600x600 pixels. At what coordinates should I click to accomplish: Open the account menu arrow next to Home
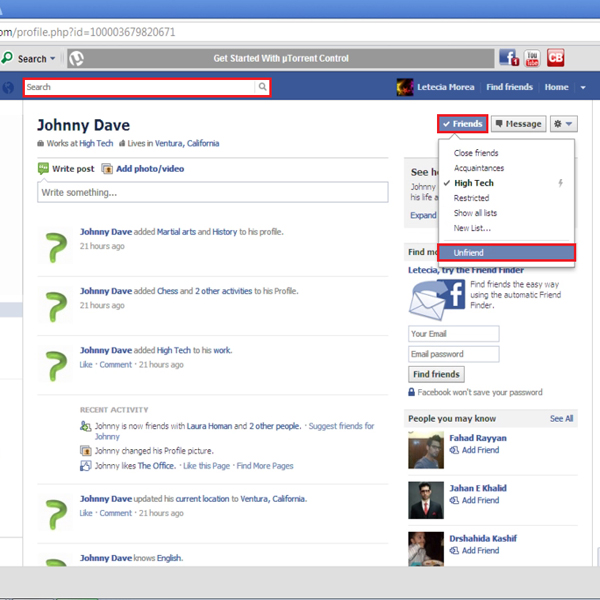[x=583, y=87]
